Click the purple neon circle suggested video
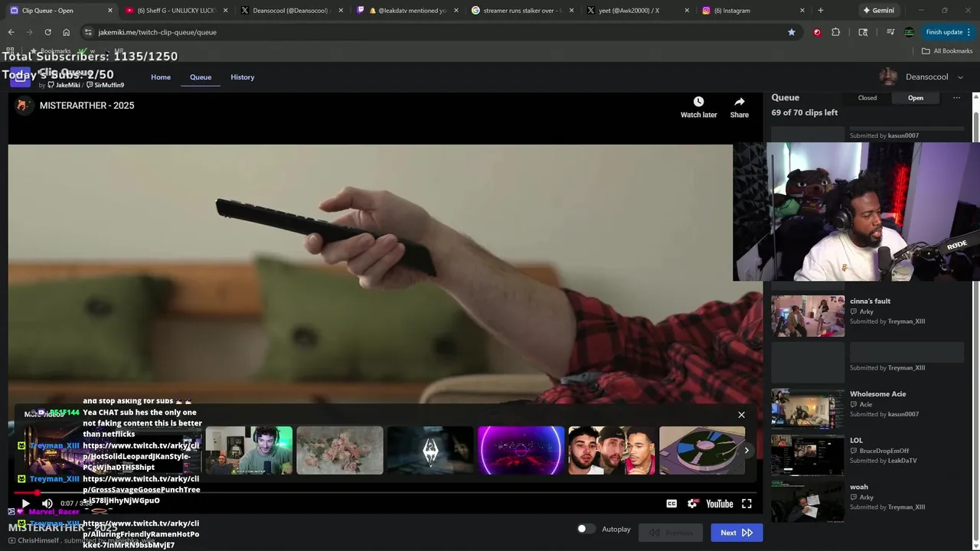 pos(521,450)
